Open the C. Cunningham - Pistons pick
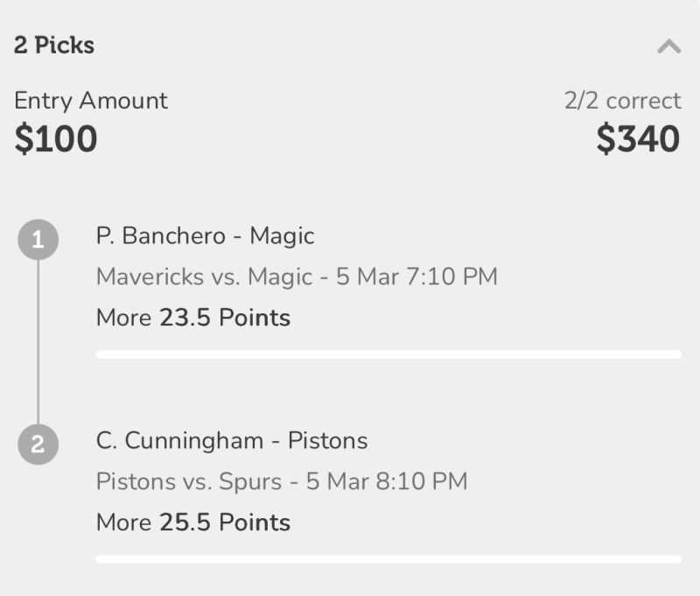 (x=232, y=440)
